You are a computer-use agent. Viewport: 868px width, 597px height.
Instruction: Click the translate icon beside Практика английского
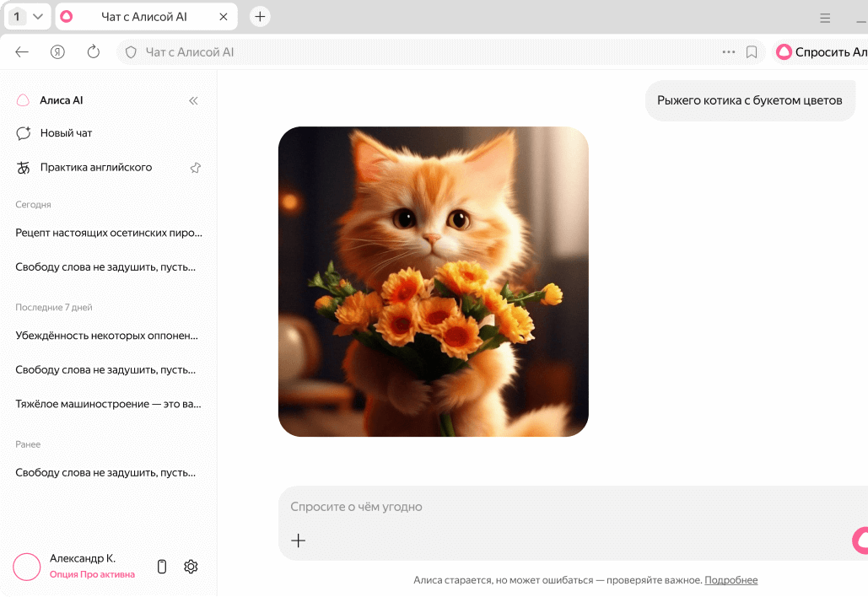(x=24, y=168)
